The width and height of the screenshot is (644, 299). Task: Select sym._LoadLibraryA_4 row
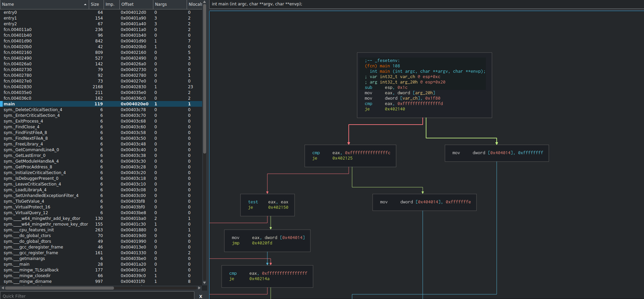[x=101, y=190]
